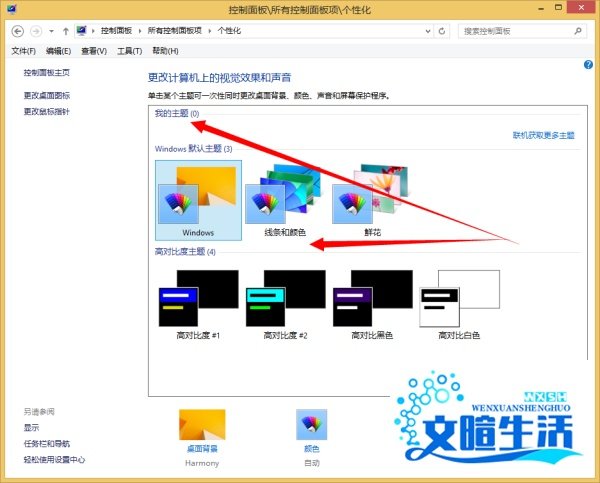This screenshot has width=600, height=483.
Task: Select the 所有控制面板项 breadcrumb segment
Action: coord(174,31)
